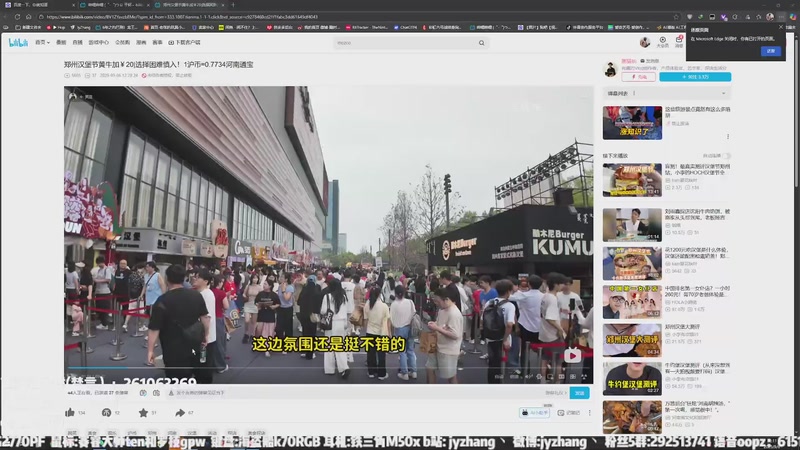Screen dimensions: 800x450
Task: Focus the Bilibili search input field
Action: pos(406,43)
